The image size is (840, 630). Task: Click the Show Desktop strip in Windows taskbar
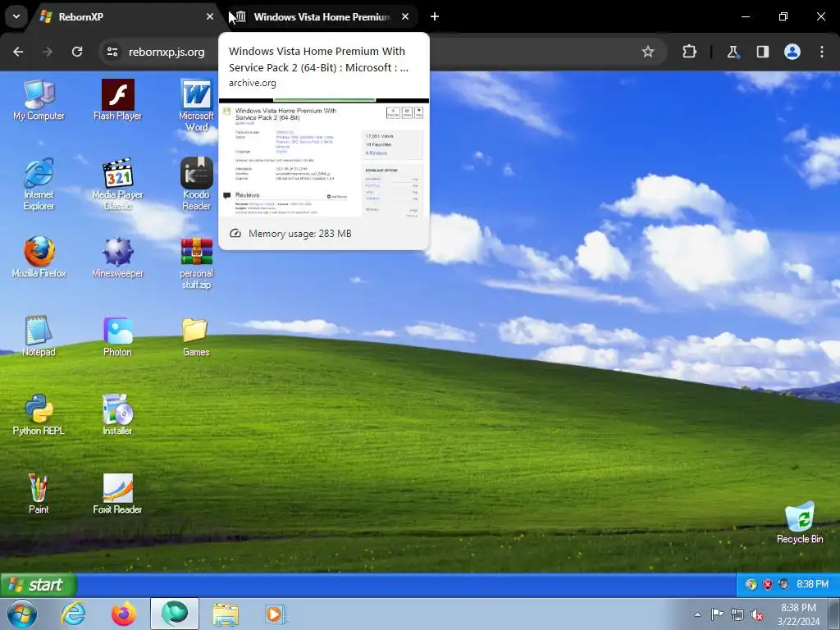pyautogui.click(x=834, y=614)
